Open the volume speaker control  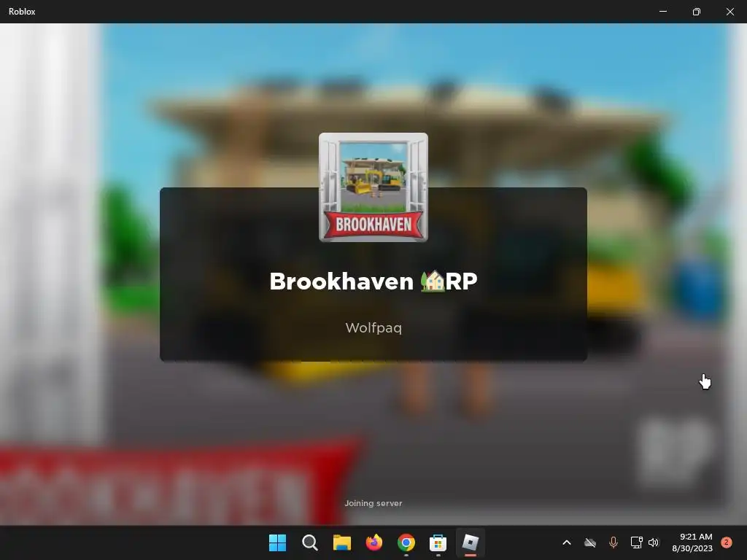(654, 542)
